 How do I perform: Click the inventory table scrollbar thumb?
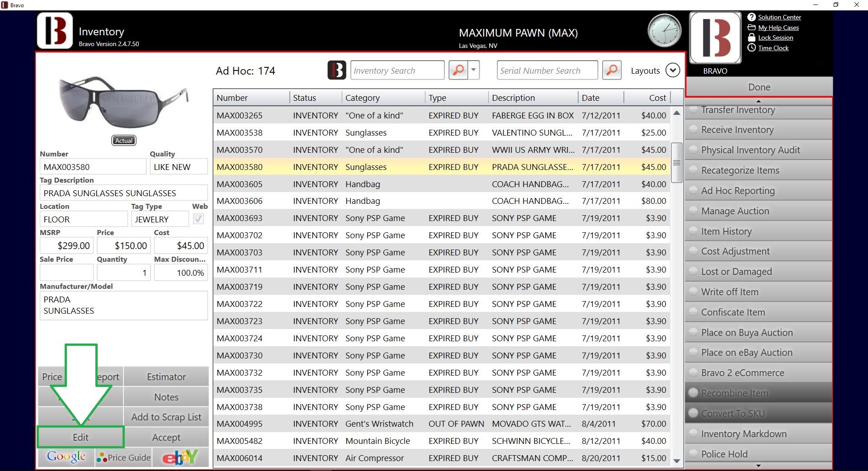[x=677, y=163]
